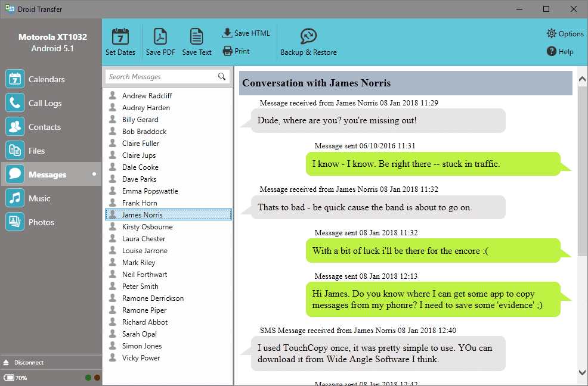Click the conversation scrollbar up arrow
This screenshot has height=386, width=588.
582,79
